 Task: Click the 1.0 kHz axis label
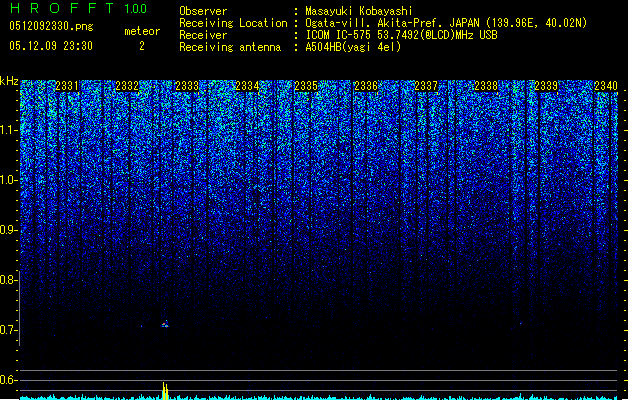tap(8, 180)
